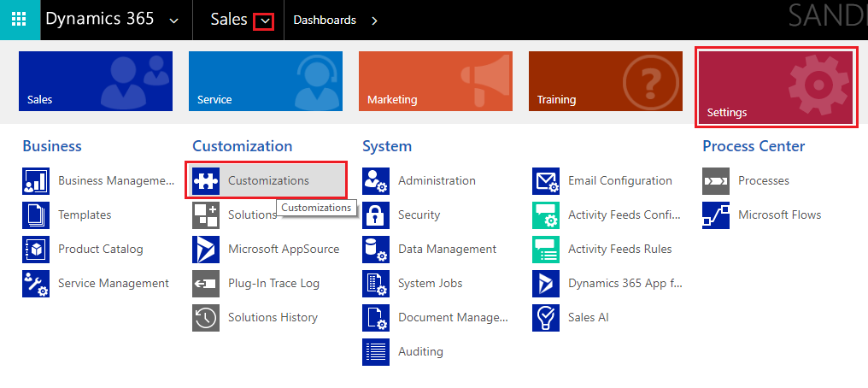
Task: Open the Microsoft Flows link
Action: (779, 215)
